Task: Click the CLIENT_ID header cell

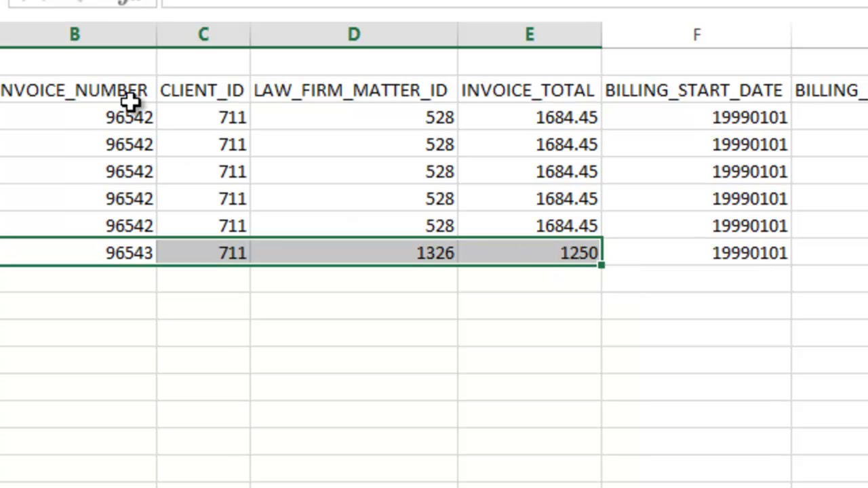Action: tap(203, 90)
